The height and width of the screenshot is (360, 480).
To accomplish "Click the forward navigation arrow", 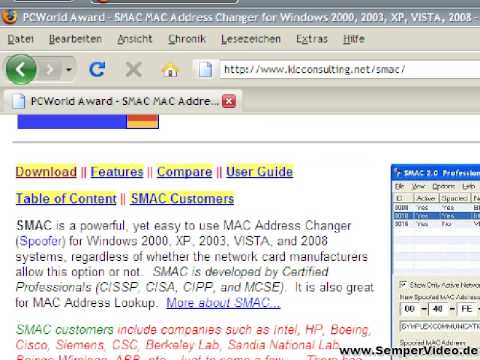I will [50, 70].
